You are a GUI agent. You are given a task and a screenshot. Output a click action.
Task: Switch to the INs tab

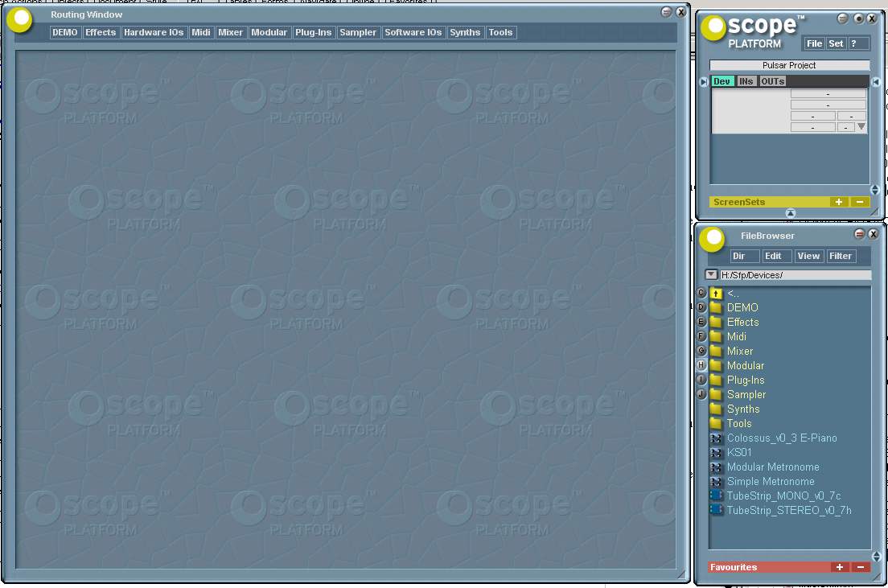pyautogui.click(x=746, y=81)
